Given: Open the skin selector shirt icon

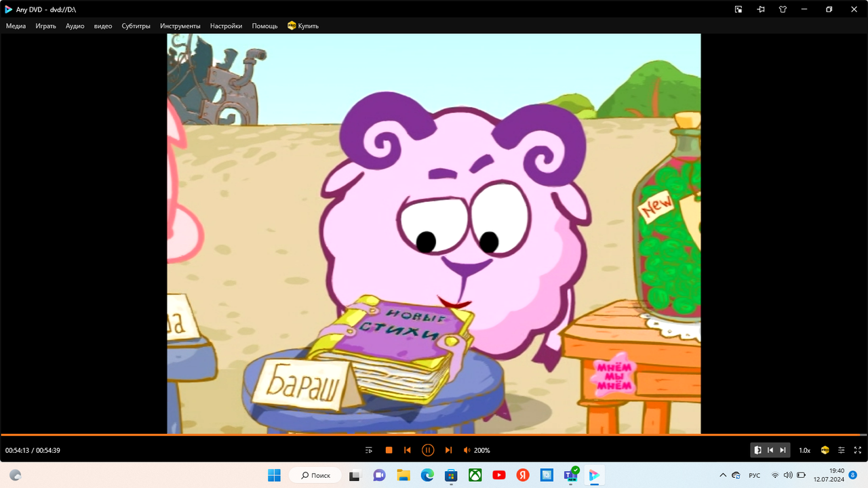Looking at the screenshot, I should pyautogui.click(x=783, y=9).
